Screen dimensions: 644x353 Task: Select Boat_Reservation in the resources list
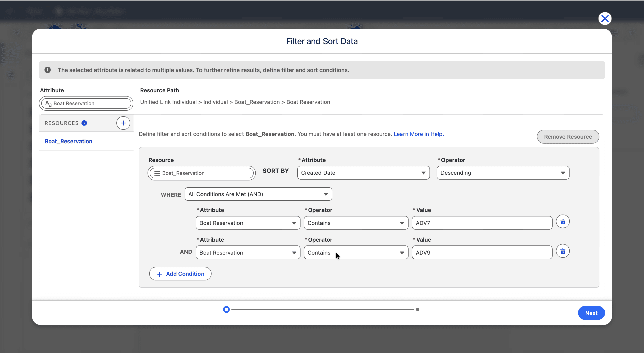pos(68,141)
